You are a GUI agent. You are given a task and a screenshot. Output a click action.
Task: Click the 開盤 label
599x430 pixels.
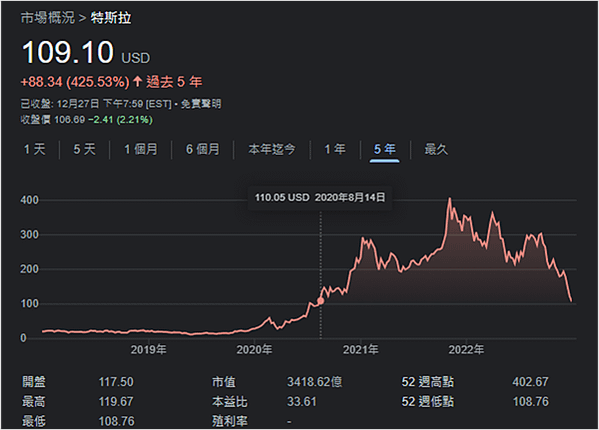click(34, 382)
